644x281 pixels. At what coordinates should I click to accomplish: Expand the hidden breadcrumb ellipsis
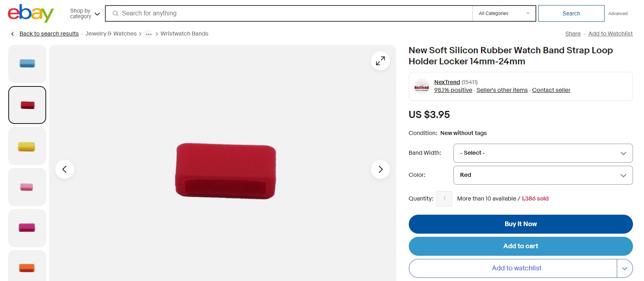(x=148, y=34)
